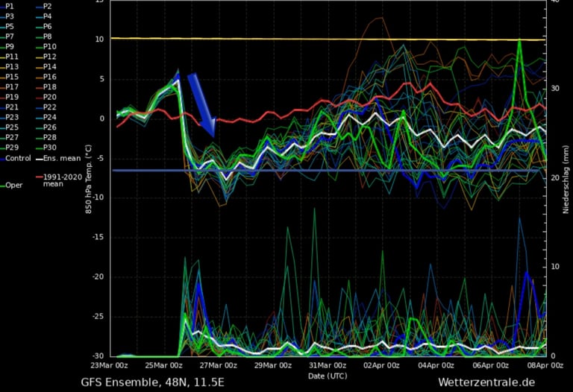Click the 850 hPa Temp. axis title
The height and width of the screenshot is (392, 573).
tap(89, 179)
